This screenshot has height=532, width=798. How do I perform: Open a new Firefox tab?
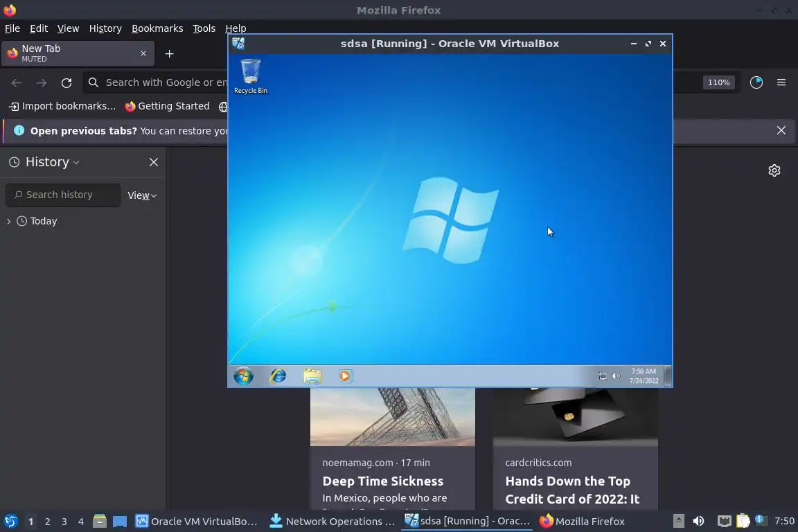point(170,54)
